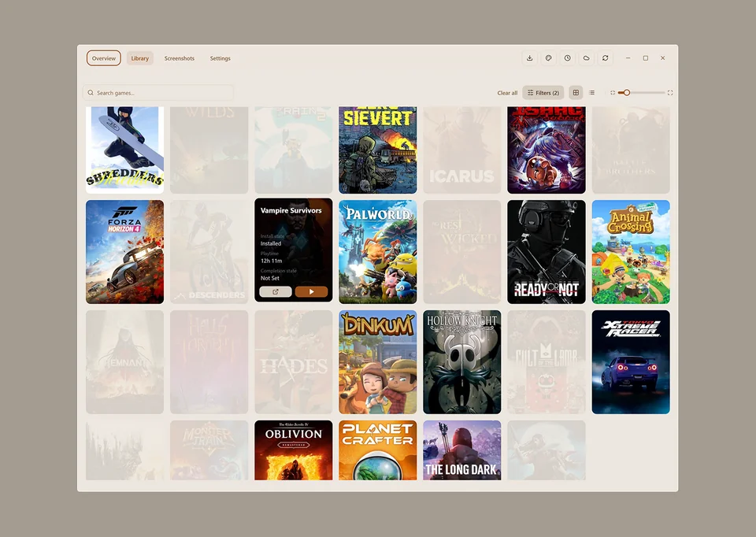Focus the Search games field
756x537 pixels.
coord(157,93)
